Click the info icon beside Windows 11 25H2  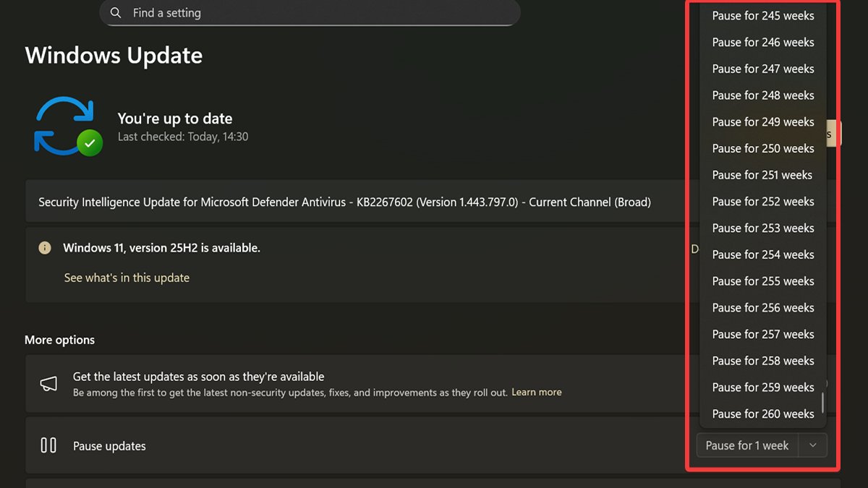pos(45,248)
